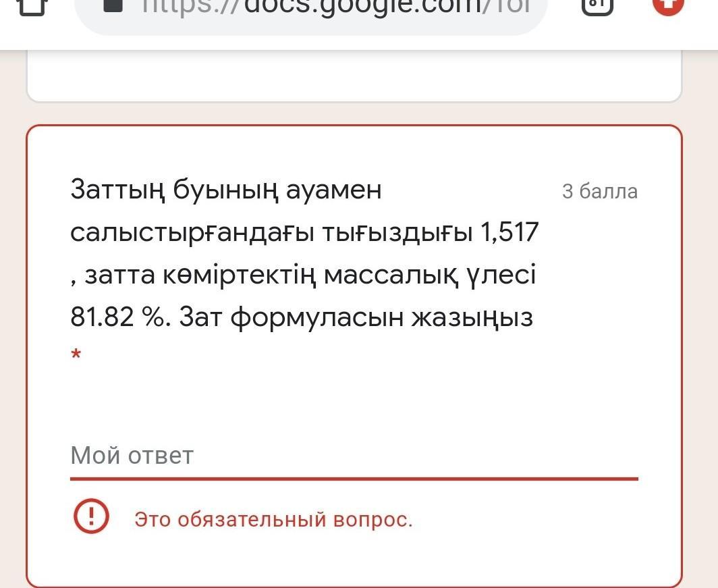Screen dimensions: 718x588
Task: Click the "1,517" density value
Action: point(509,232)
